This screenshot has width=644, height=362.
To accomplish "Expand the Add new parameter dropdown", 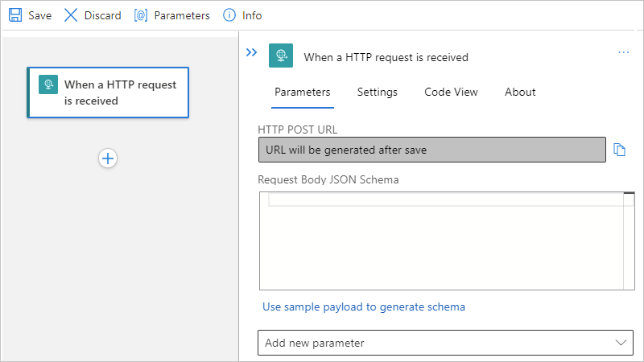I will (446, 343).
